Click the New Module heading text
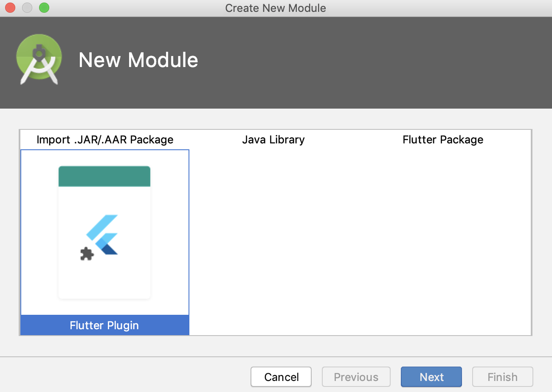This screenshot has height=392, width=552. 138,60
